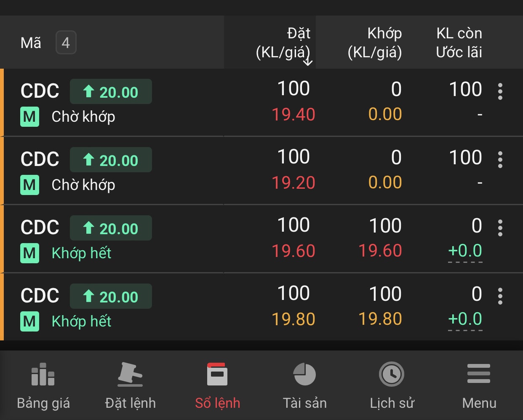Viewport: 523px width, 420px height.
Task: Tap the Khớp hết status of 19.60 order
Action: pyautogui.click(x=81, y=253)
